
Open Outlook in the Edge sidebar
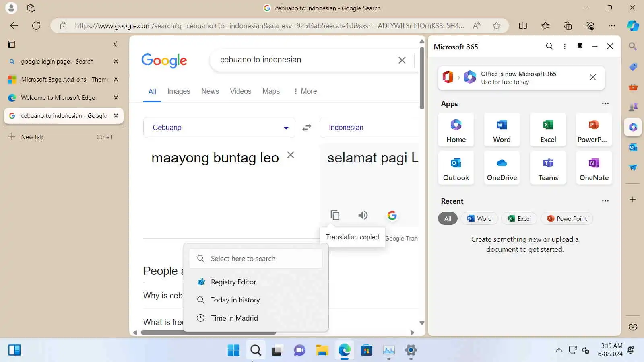[x=633, y=147]
